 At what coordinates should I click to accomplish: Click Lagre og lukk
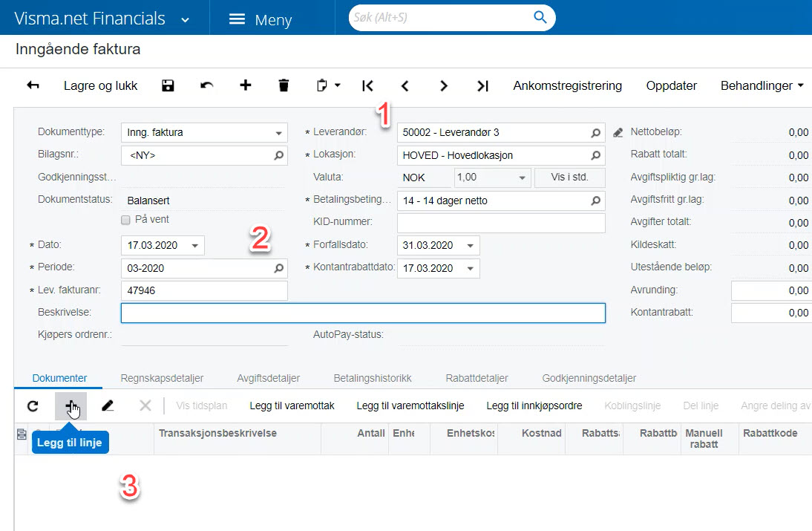pos(100,85)
